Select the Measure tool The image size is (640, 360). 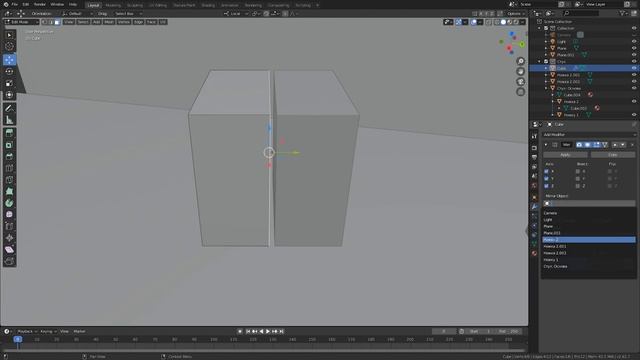point(9,120)
